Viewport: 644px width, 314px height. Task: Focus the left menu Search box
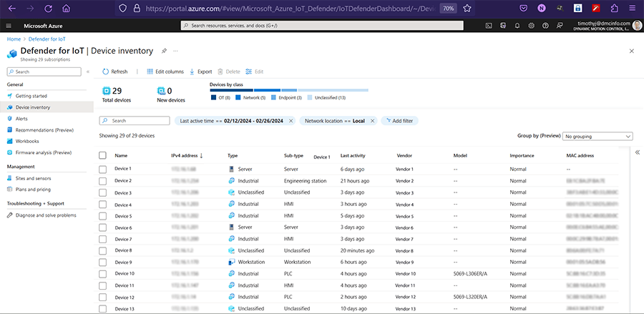pyautogui.click(x=44, y=72)
